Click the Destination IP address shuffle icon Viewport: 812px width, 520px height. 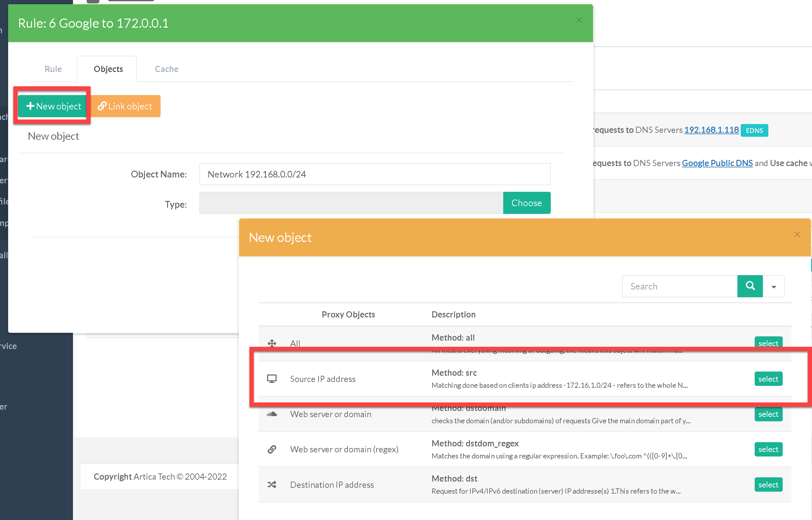pos(272,485)
